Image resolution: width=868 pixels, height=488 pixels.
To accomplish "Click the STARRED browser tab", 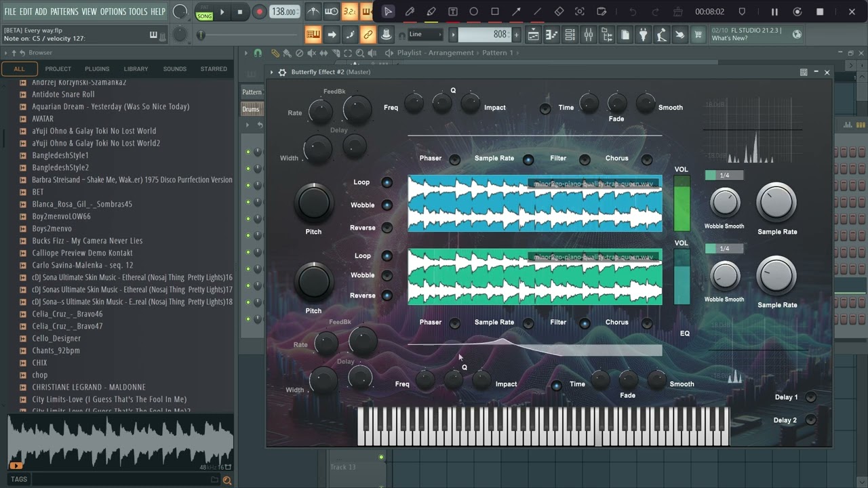I will pos(214,69).
